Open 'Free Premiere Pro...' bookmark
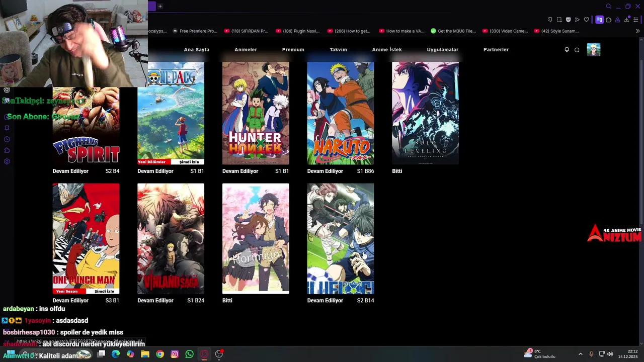Image resolution: width=644 pixels, height=362 pixels. pyautogui.click(x=195, y=31)
